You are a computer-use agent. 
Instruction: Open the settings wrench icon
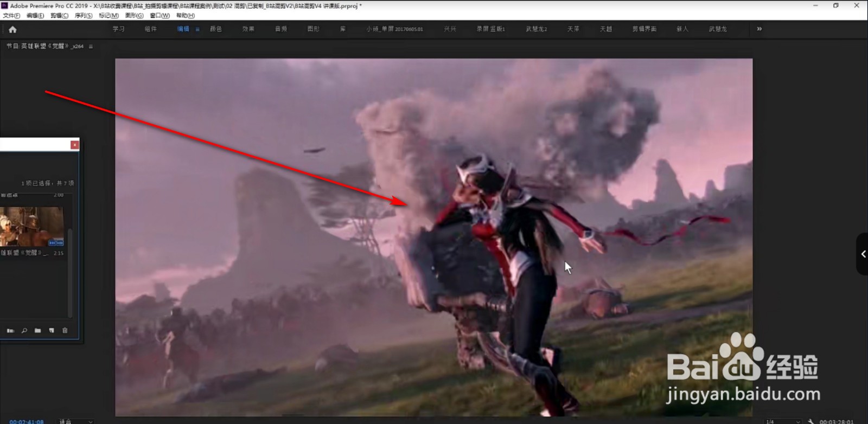(x=810, y=421)
